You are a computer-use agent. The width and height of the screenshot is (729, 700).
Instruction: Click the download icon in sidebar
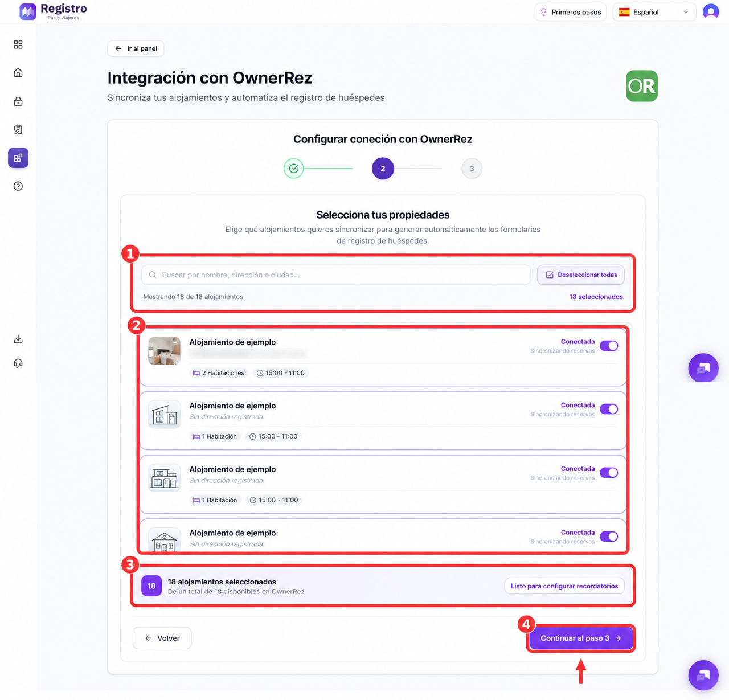click(18, 339)
